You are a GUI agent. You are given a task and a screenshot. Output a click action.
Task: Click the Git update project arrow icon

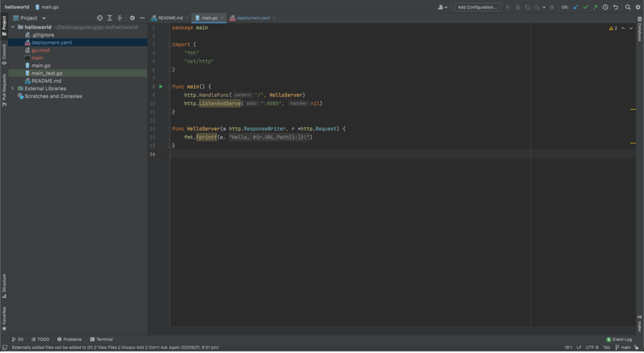pos(576,7)
